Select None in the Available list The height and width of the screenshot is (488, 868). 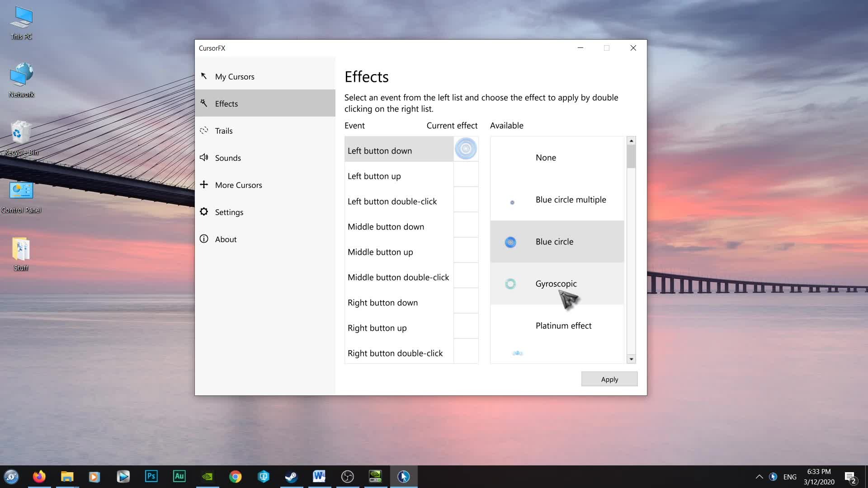tap(546, 158)
